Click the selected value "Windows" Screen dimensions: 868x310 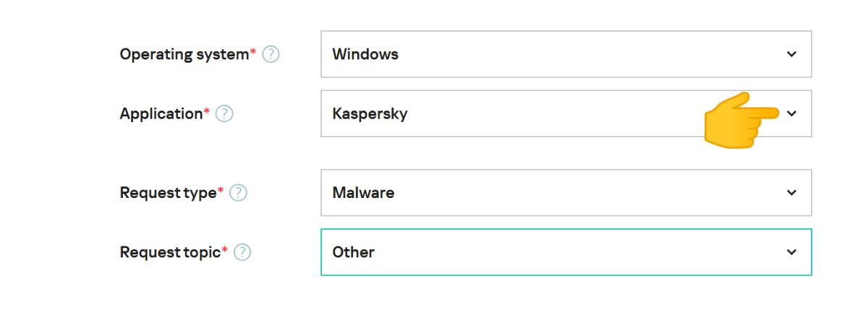365,54
